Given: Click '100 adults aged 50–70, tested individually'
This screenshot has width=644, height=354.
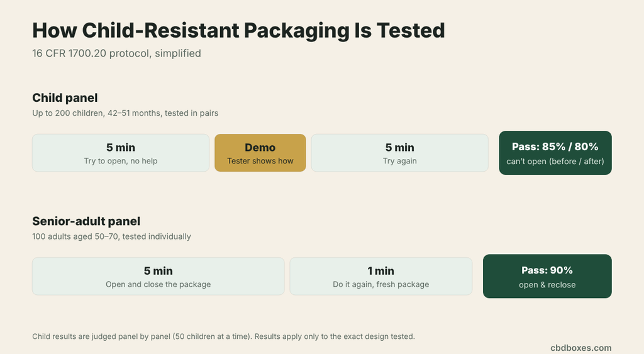Looking at the screenshot, I should coord(112,236).
